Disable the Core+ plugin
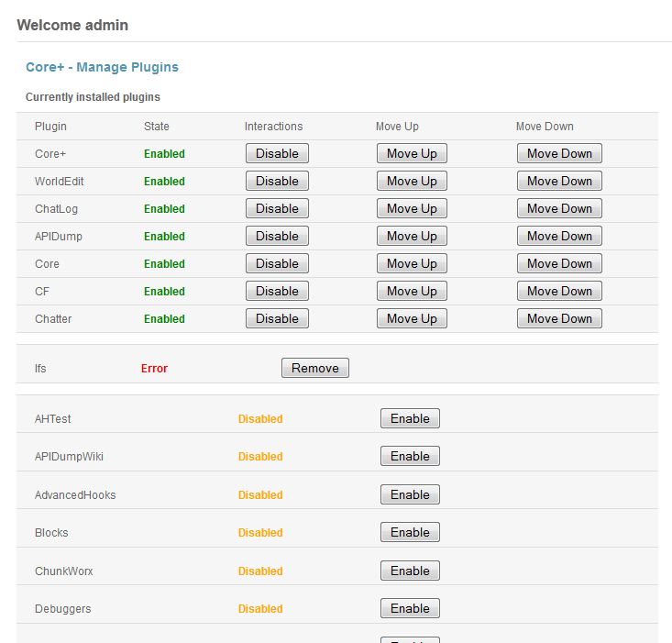The height and width of the screenshot is (643, 672). pos(277,153)
